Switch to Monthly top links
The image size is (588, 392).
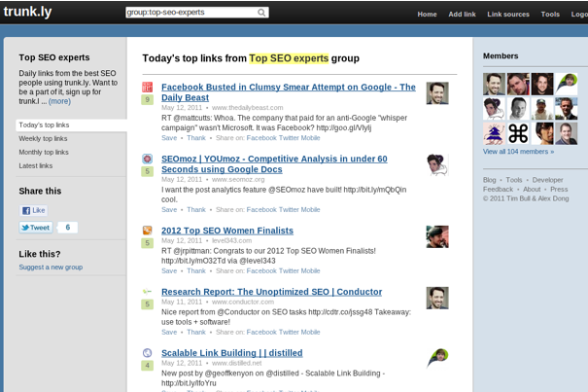(44, 152)
